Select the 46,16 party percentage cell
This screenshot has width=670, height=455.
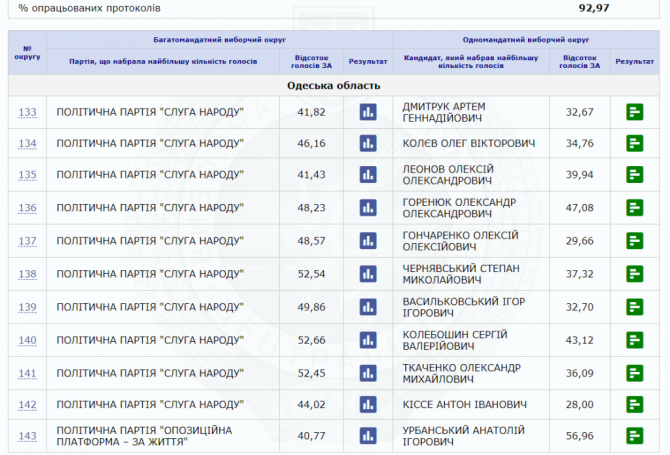311,143
